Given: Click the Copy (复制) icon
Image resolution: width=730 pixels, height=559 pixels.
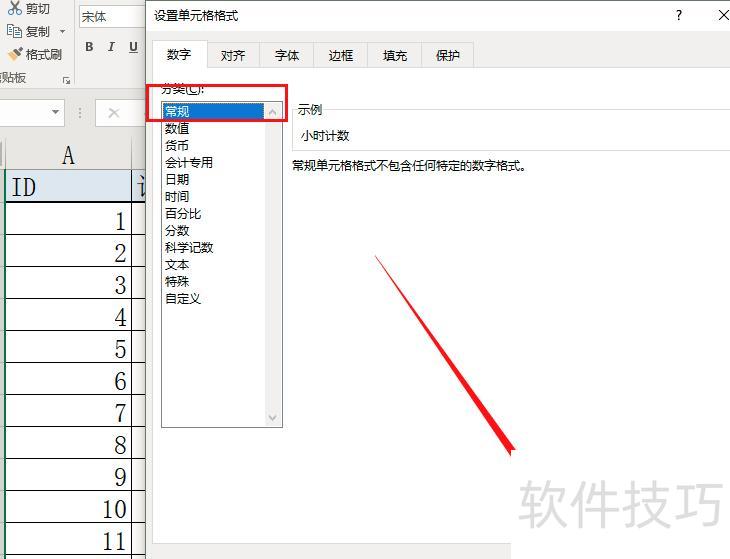Looking at the screenshot, I should [x=14, y=31].
